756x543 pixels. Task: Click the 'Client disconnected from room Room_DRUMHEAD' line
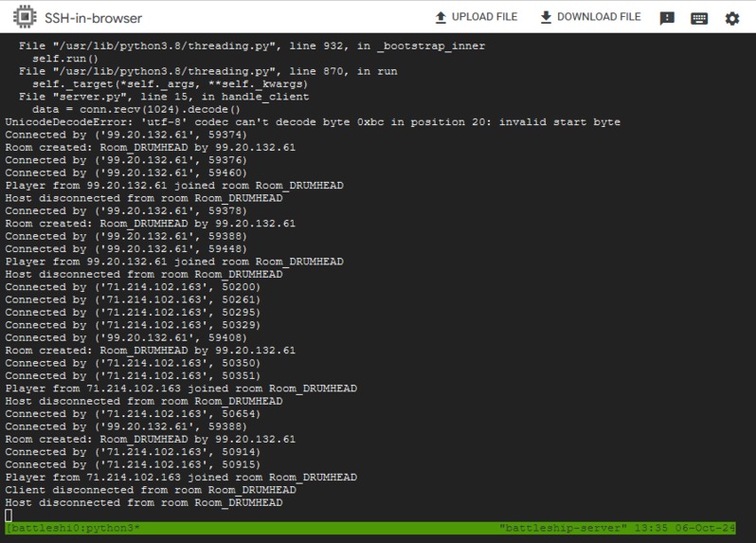151,491
